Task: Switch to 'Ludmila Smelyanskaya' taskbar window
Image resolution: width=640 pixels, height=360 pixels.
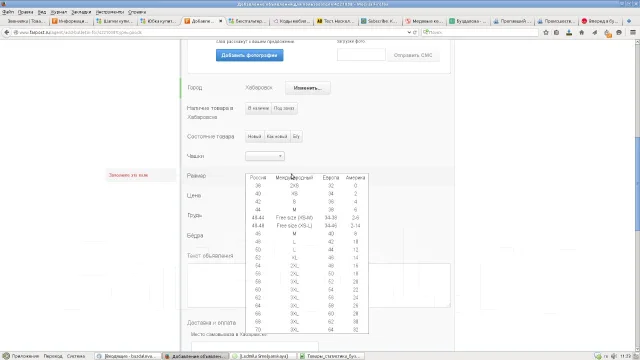Action: (263, 356)
